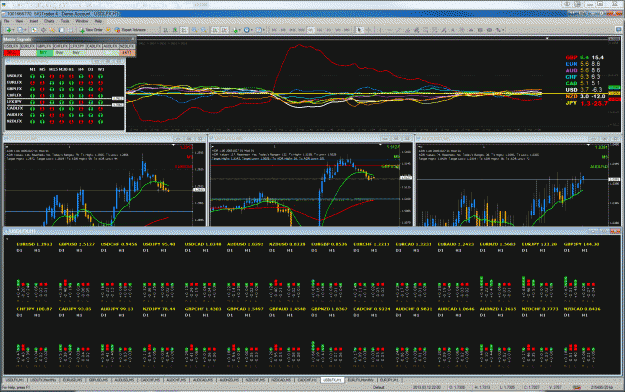625x392 pixels.
Task: Zoom out the chart
Action: [203, 30]
